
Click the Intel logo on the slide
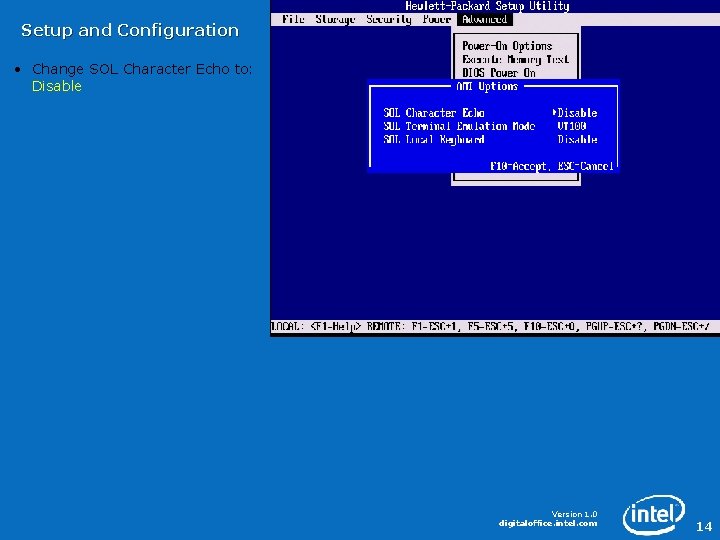coord(654,514)
